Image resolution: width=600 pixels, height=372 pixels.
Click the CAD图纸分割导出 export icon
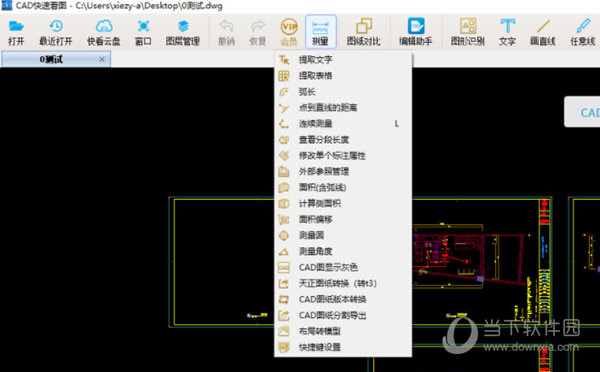pos(284,315)
